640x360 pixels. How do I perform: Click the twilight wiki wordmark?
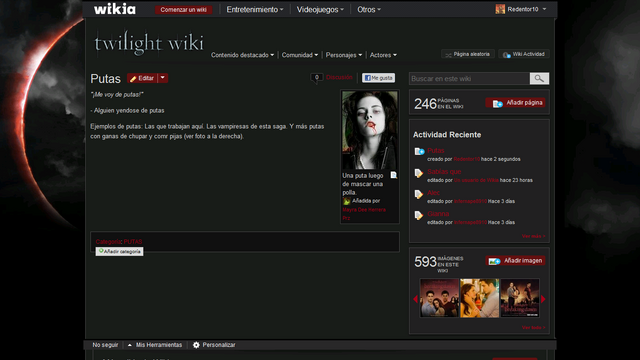point(149,43)
